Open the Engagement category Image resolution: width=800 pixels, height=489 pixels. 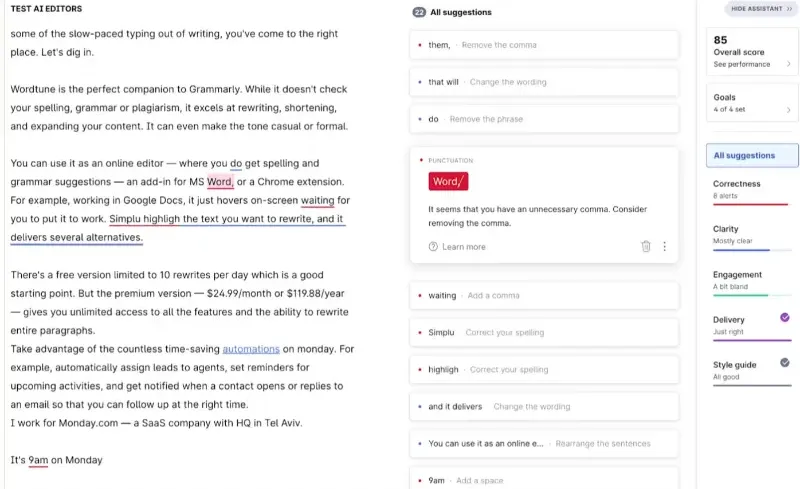tap(751, 282)
